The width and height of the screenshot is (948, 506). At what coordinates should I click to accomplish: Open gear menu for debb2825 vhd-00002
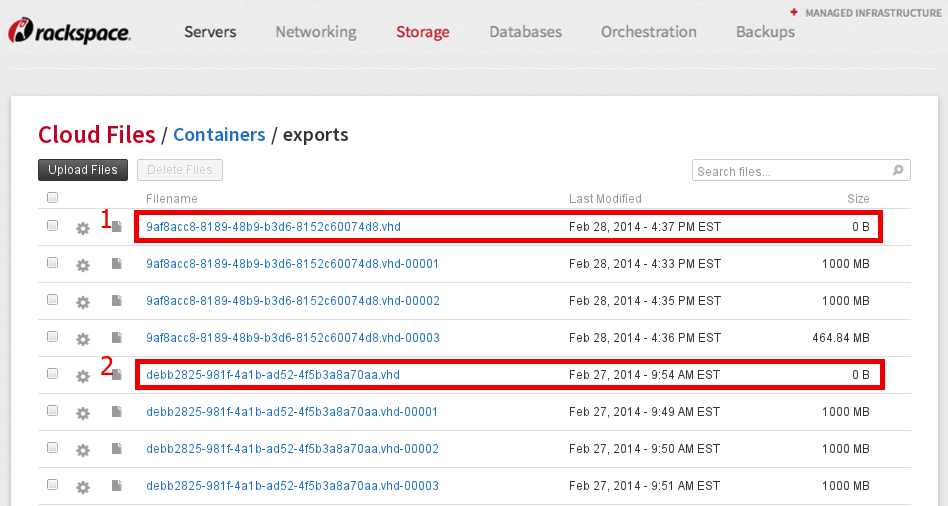pos(83,450)
